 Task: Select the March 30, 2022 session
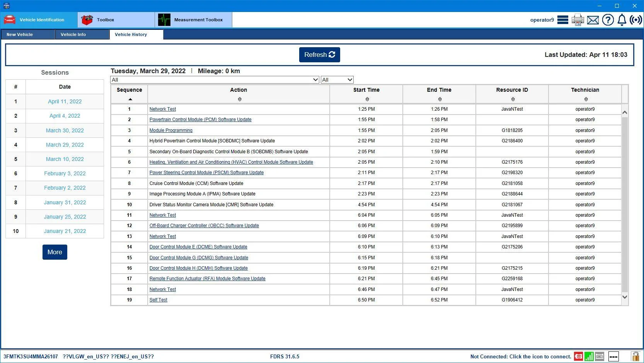pos(65,130)
